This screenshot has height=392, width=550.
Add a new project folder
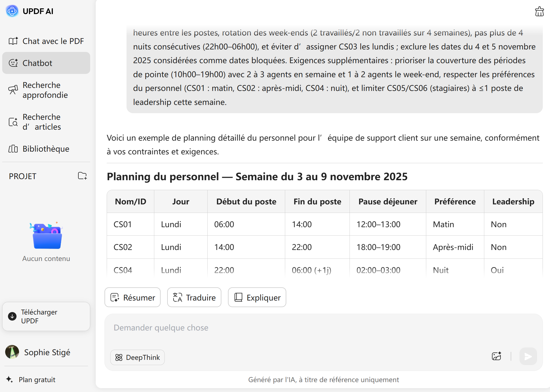pyautogui.click(x=82, y=176)
